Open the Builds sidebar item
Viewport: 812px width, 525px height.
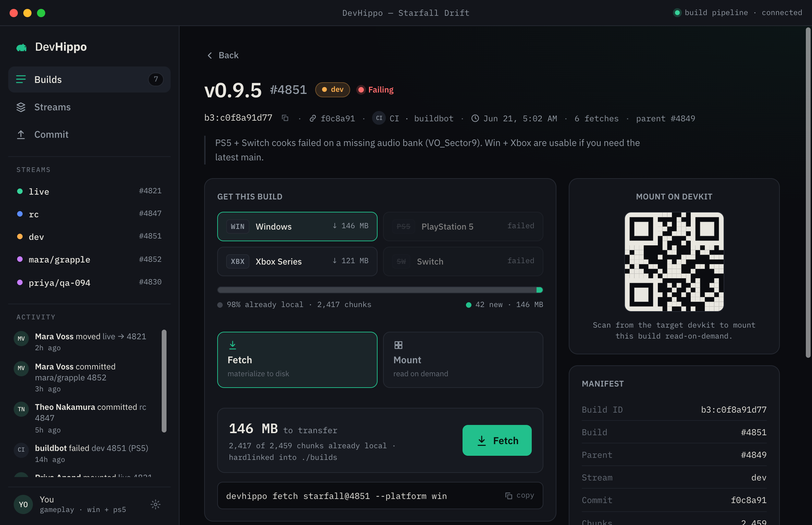click(x=89, y=80)
